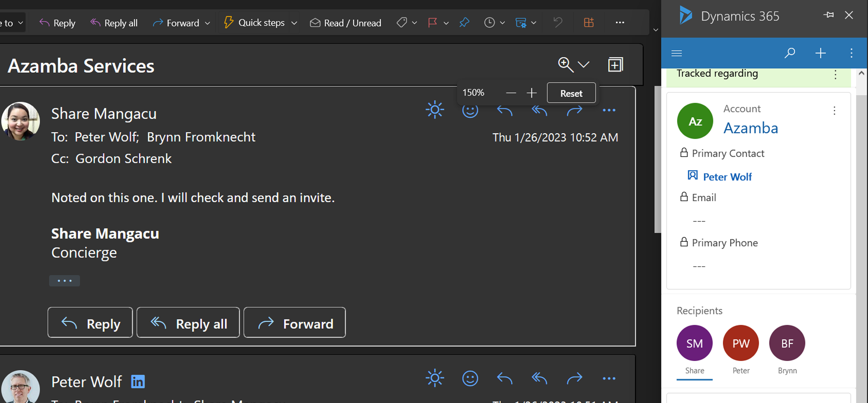Viewport: 868px width, 403px height.
Task: Expand the flag options dropdown arrow
Action: 446,23
